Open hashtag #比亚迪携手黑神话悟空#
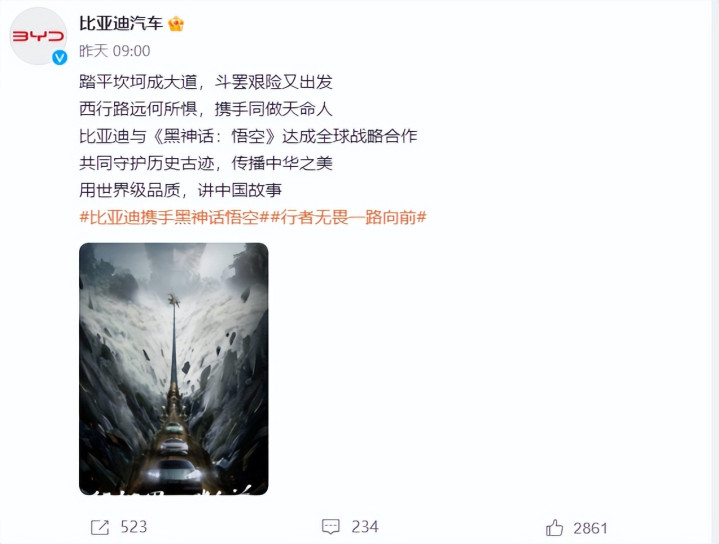Image resolution: width=719 pixels, height=544 pixels. pyautogui.click(x=174, y=217)
